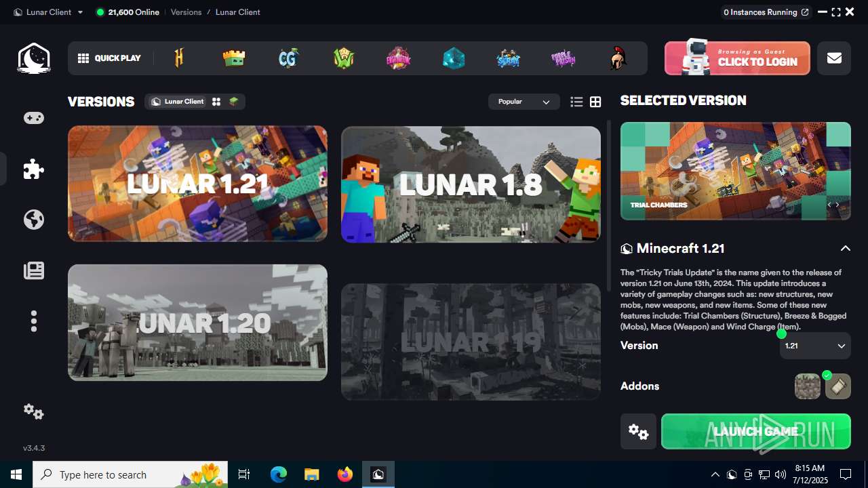Open Microsoft Edge from the taskbar
This screenshot has height=488, width=868.
tap(279, 474)
